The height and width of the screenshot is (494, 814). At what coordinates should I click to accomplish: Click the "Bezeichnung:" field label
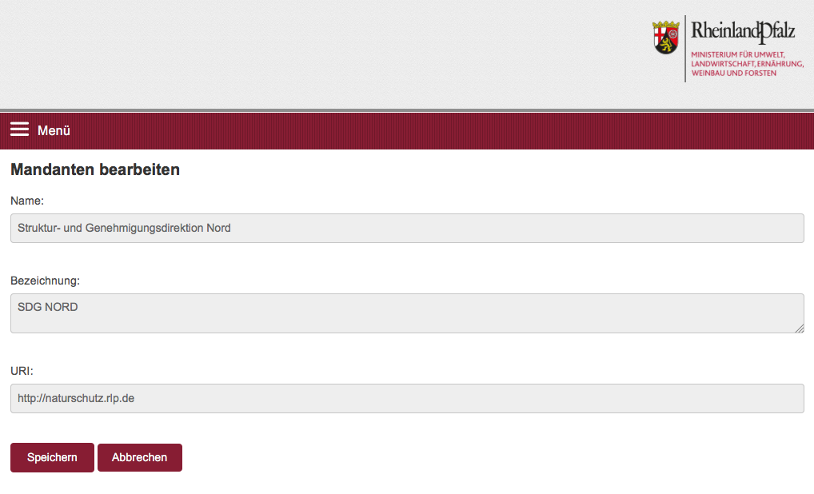tap(45, 280)
